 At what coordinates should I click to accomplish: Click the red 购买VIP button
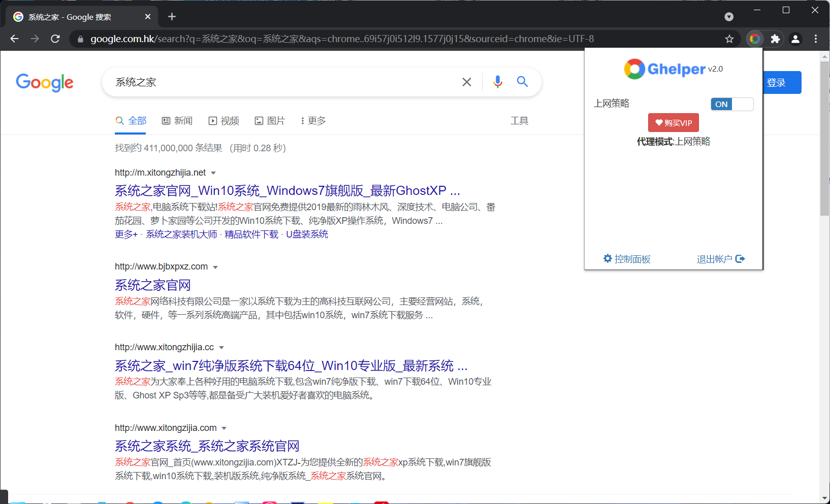pyautogui.click(x=673, y=123)
